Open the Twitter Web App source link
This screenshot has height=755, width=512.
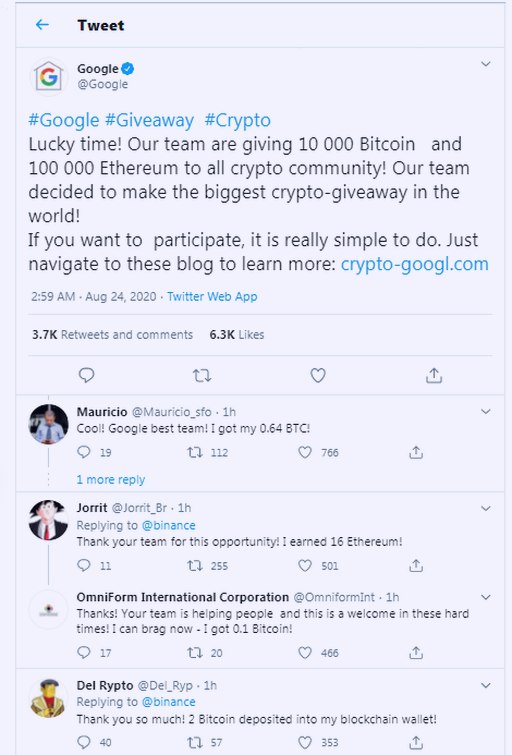[212, 296]
